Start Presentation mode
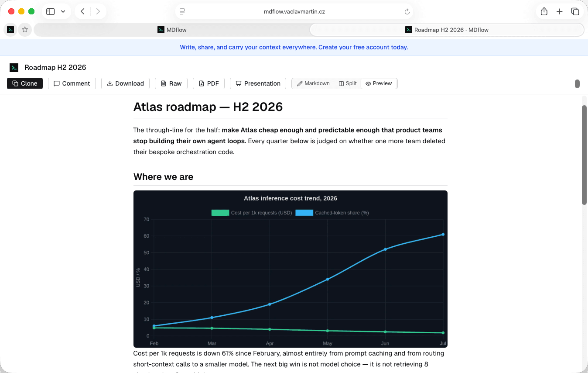This screenshot has height=373, width=588. pyautogui.click(x=258, y=83)
